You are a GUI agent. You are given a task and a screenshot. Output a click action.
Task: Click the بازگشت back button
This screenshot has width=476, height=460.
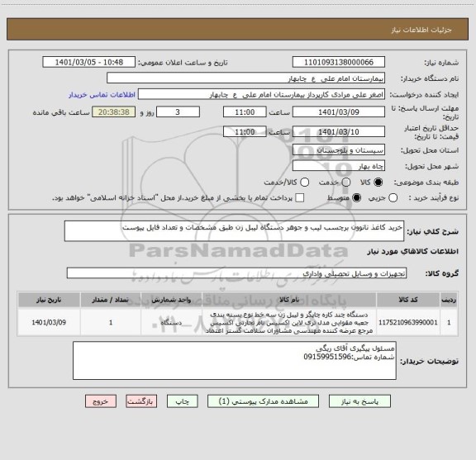coord(141,401)
